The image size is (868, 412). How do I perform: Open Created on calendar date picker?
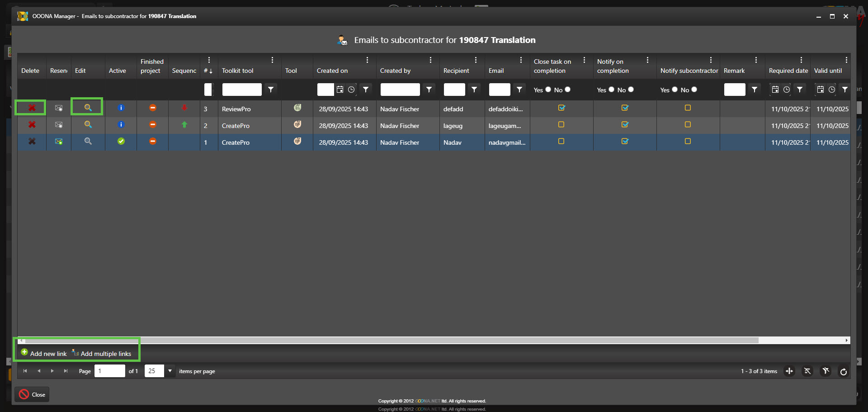pos(340,90)
